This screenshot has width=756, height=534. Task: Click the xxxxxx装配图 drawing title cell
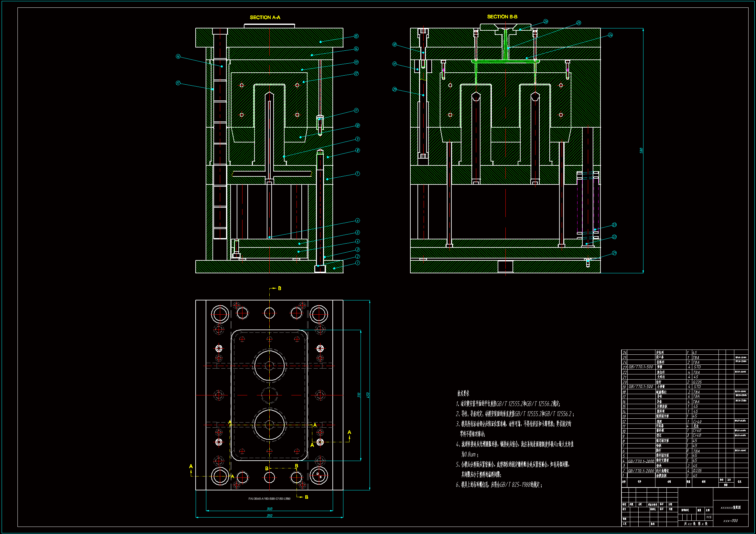(730, 508)
